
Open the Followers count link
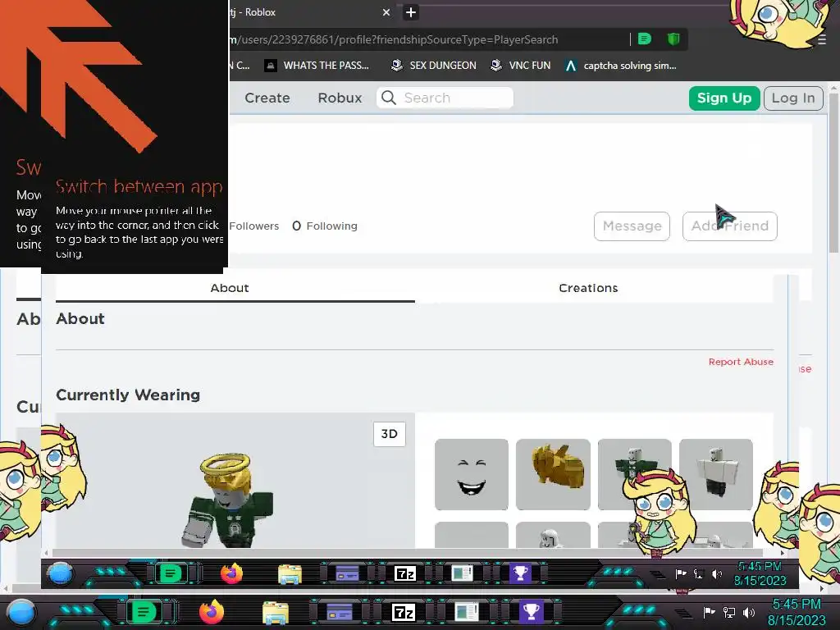254,226
